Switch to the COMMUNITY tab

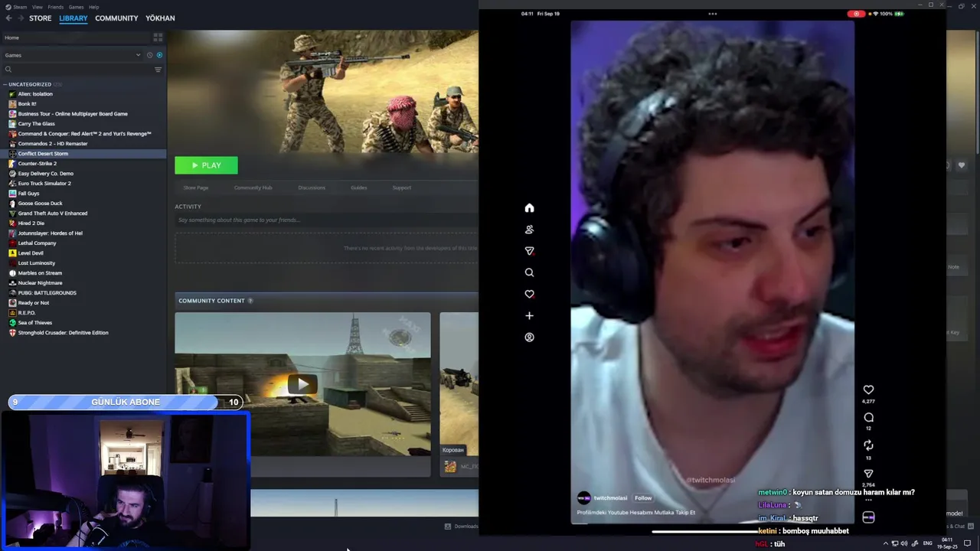tap(116, 18)
